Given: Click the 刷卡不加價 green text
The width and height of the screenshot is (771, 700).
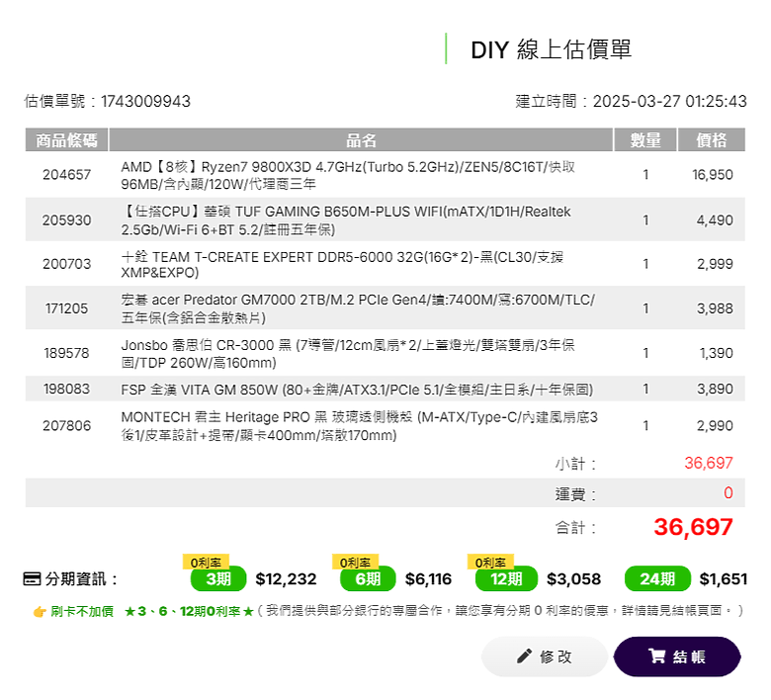Looking at the screenshot, I should [82, 611].
